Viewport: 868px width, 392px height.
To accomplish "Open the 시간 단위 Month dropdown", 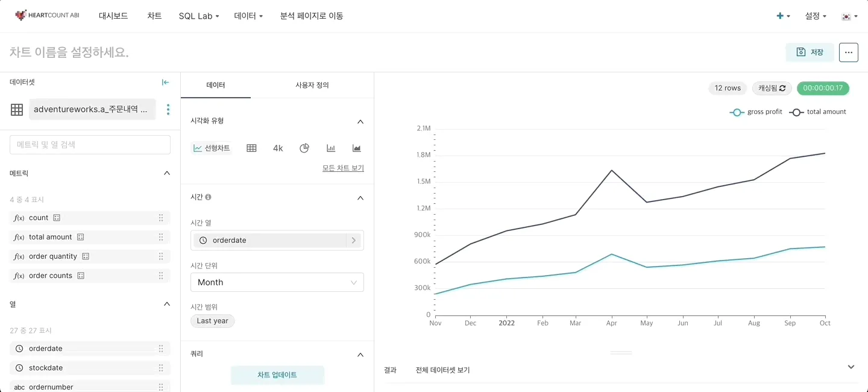I will click(x=277, y=282).
